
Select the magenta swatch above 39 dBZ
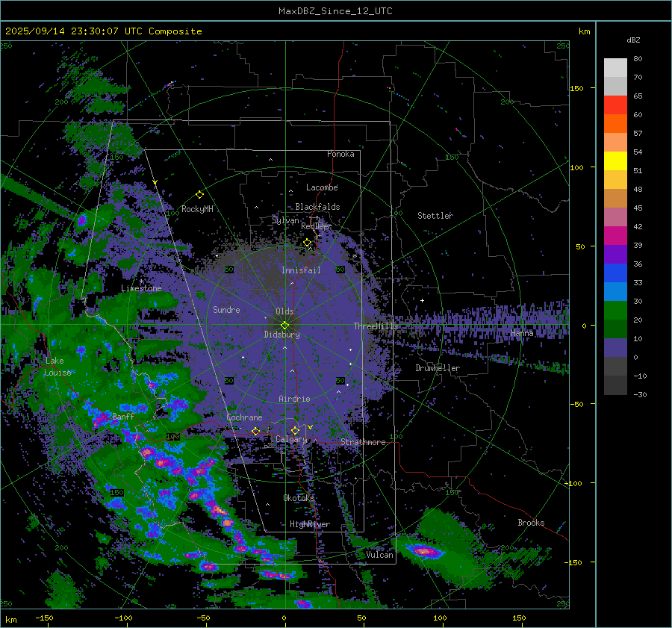point(615,236)
